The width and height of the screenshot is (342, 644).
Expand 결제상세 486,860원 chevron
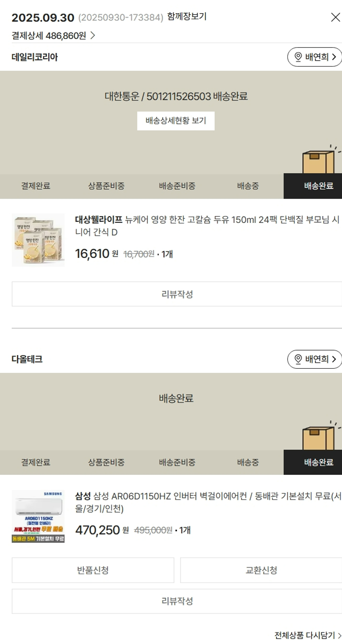93,36
